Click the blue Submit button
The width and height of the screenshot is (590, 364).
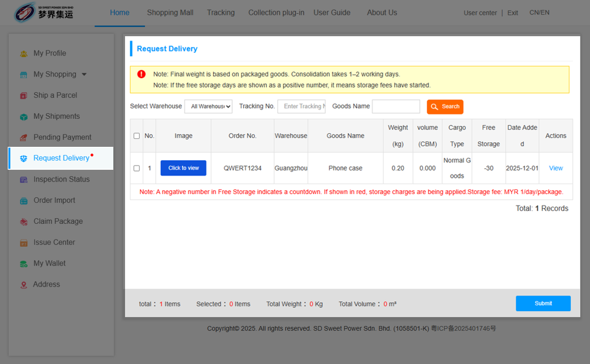coord(543,303)
